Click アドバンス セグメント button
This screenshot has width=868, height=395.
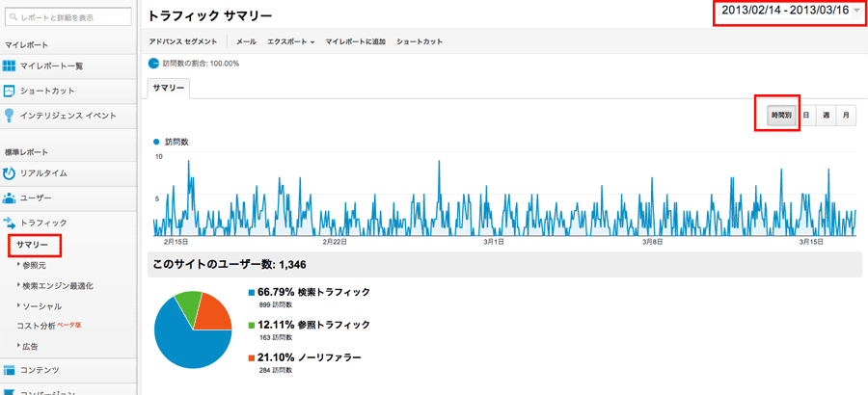pyautogui.click(x=183, y=41)
